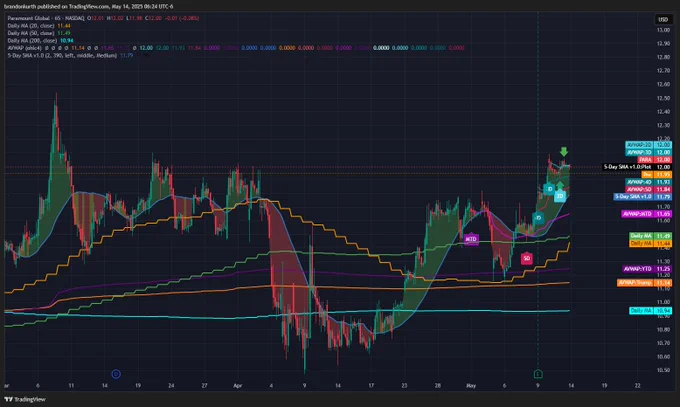Click the 13.00 price scale value
Image resolution: width=680 pixels, height=407 pixels.
tap(663, 30)
